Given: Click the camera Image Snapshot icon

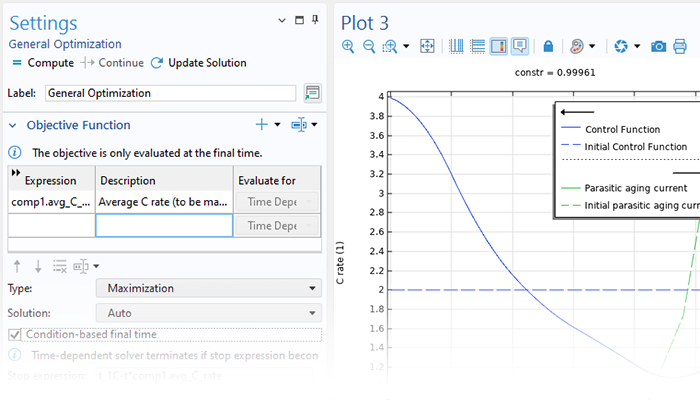Looking at the screenshot, I should [x=658, y=46].
